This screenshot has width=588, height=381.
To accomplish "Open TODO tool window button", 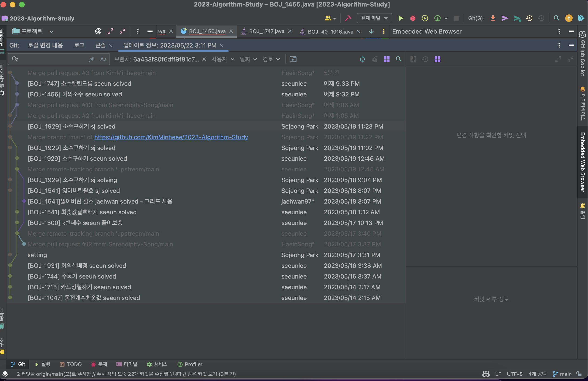I will (x=71, y=364).
